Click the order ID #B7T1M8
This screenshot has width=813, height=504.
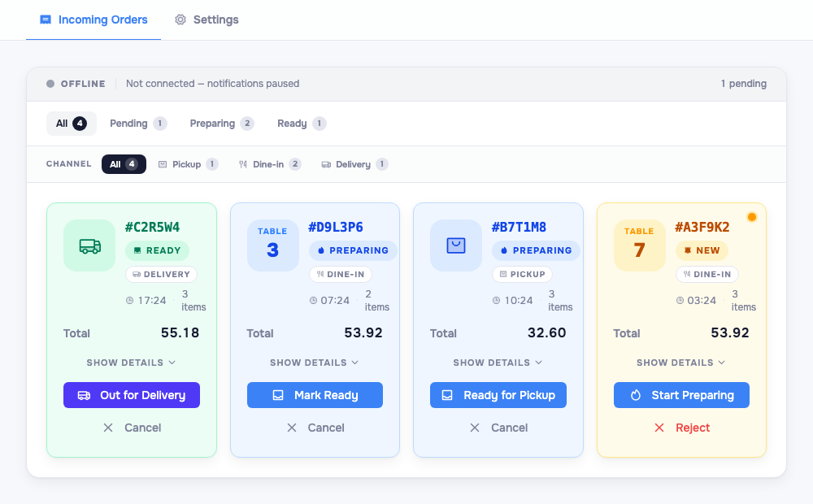519,227
